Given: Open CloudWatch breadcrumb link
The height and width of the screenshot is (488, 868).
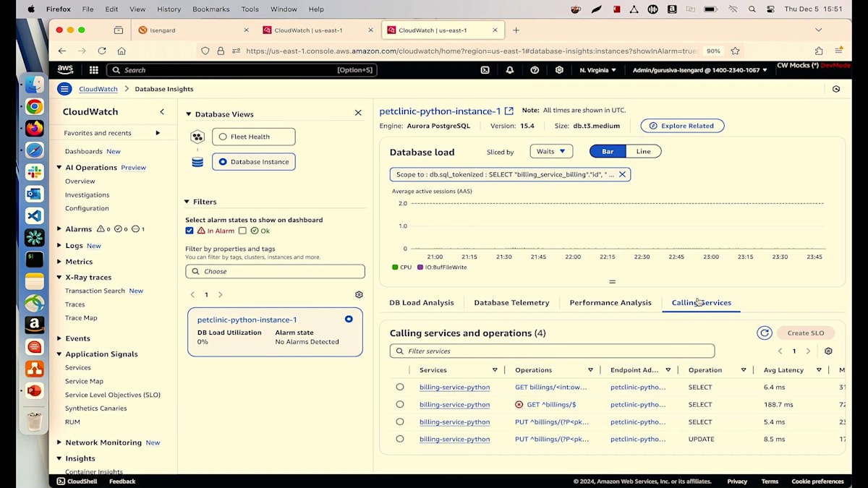Looking at the screenshot, I should click(98, 89).
